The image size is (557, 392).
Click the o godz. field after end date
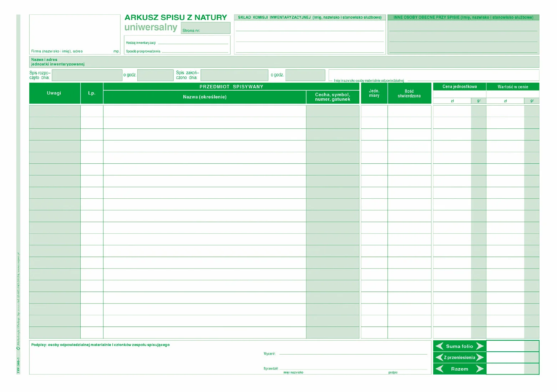coord(305,75)
